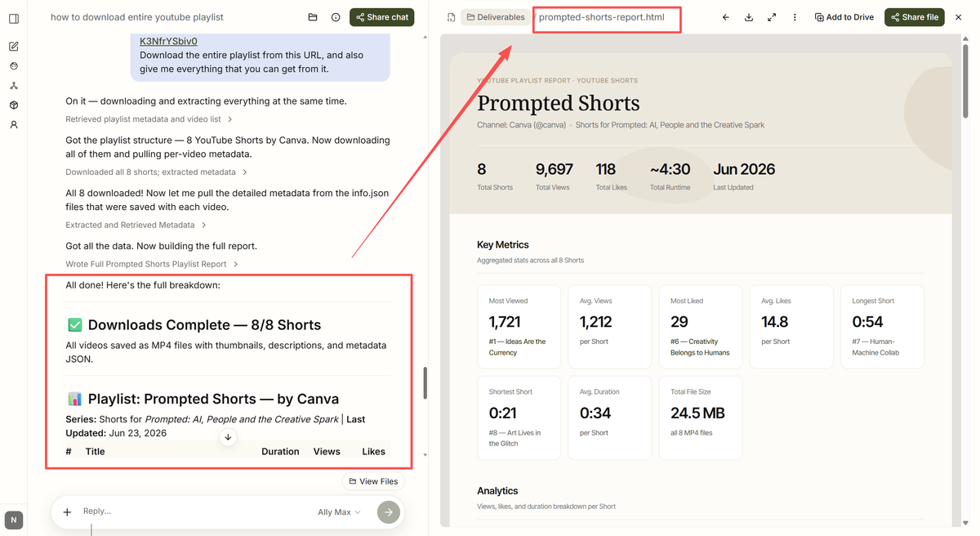Click the Views column header in chat table
980x536 pixels.
coord(327,451)
